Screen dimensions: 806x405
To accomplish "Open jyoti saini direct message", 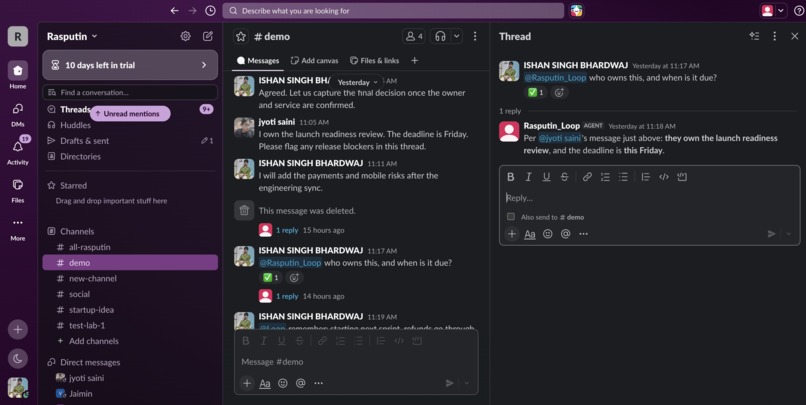I will click(130, 378).
